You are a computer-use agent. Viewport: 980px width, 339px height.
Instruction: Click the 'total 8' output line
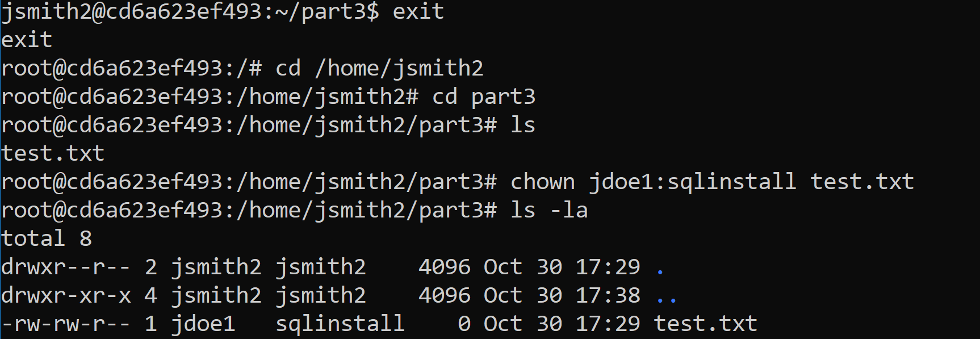point(47,238)
